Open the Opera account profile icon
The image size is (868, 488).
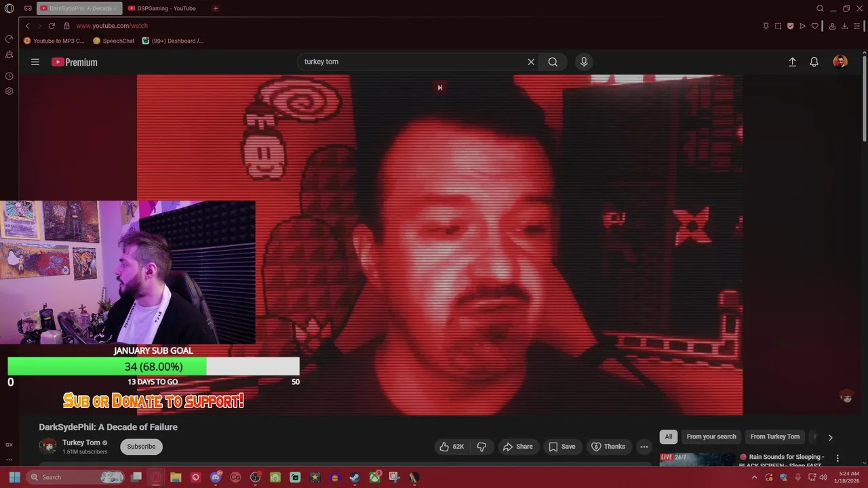click(832, 26)
